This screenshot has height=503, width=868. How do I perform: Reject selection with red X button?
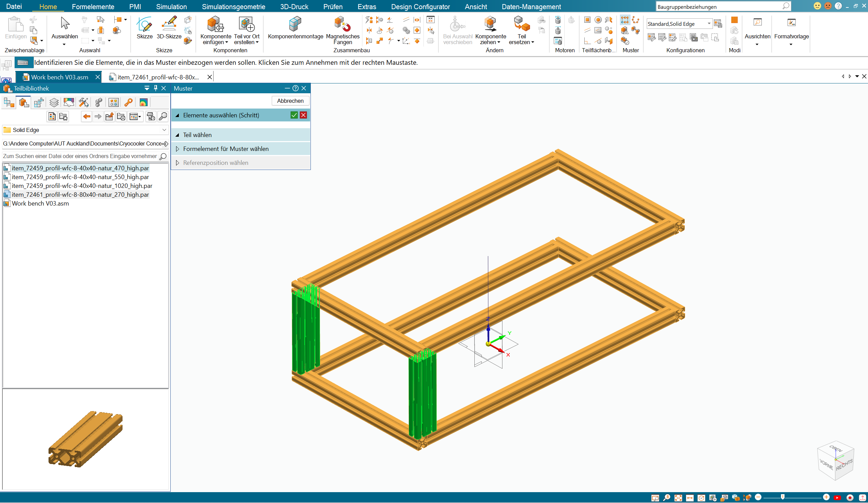(303, 115)
